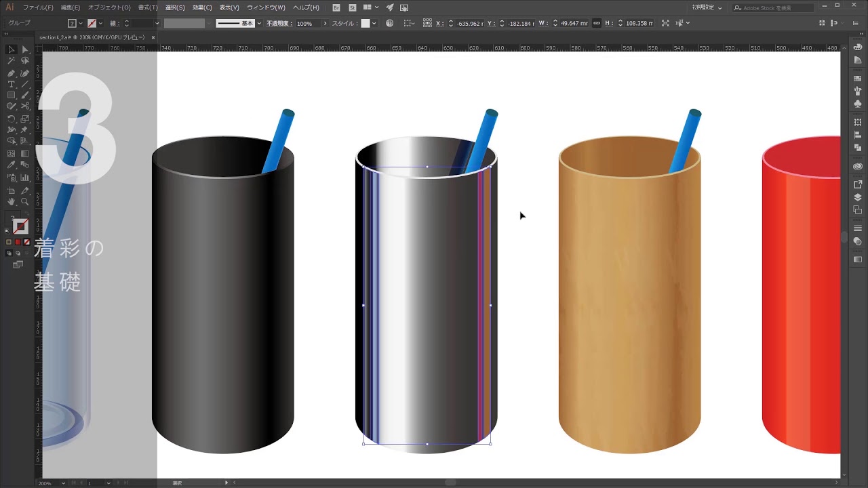Viewport: 868px width, 488px height.
Task: Set paint mode to None
Action: pyautogui.click(x=27, y=242)
